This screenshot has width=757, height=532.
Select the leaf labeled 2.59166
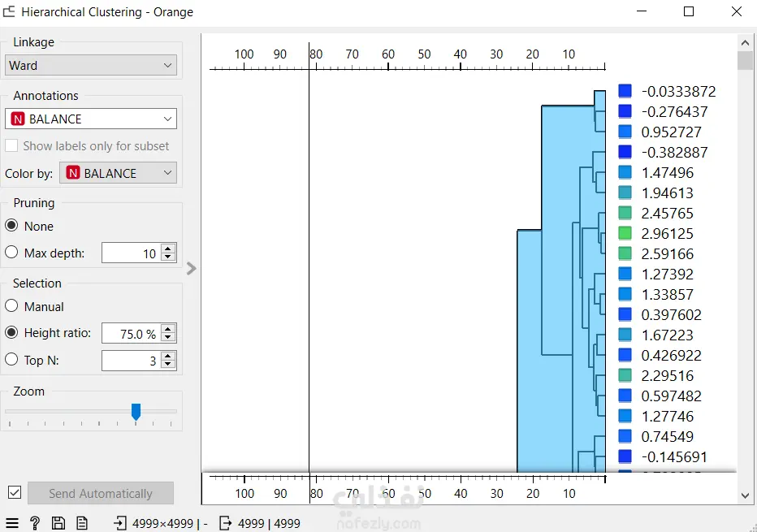coord(667,253)
